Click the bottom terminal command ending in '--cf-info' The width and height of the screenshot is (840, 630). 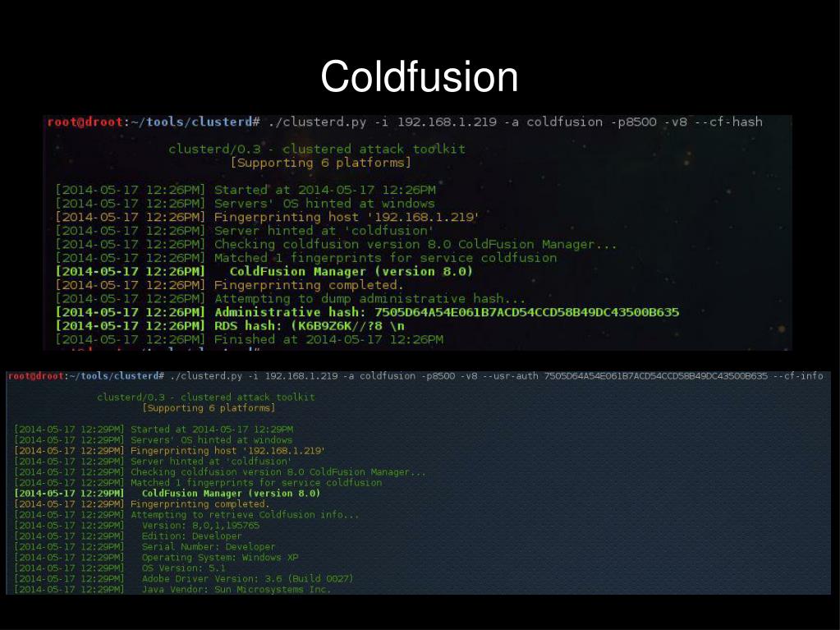pyautogui.click(x=496, y=376)
